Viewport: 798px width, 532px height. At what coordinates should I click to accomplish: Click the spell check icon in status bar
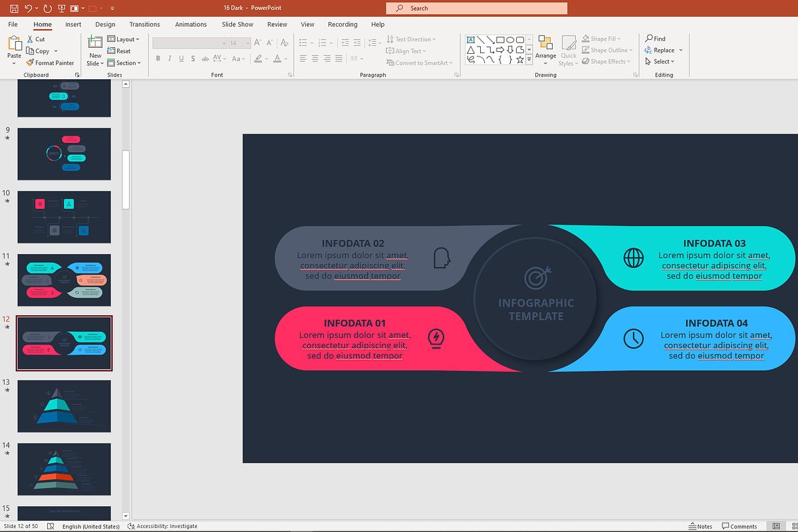coord(51,527)
